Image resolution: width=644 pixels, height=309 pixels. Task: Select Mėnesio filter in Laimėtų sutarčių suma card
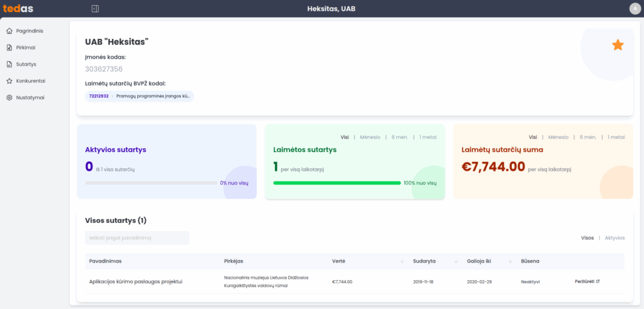(558, 138)
